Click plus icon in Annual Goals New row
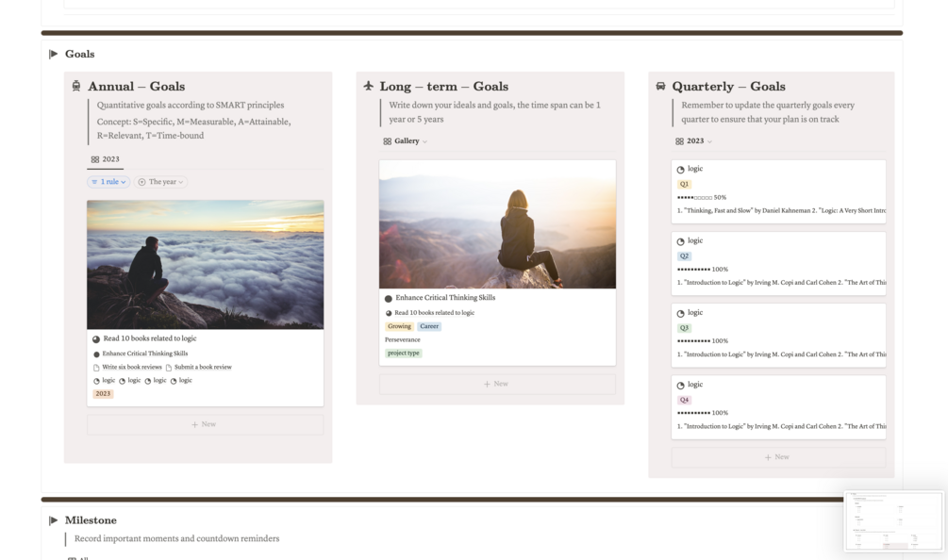Image resolution: width=948 pixels, height=560 pixels. 194,424
